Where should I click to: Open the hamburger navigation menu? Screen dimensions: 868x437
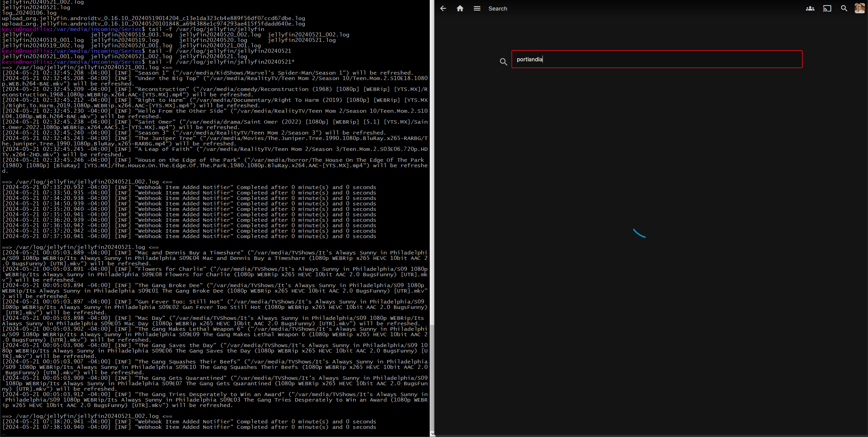point(477,9)
